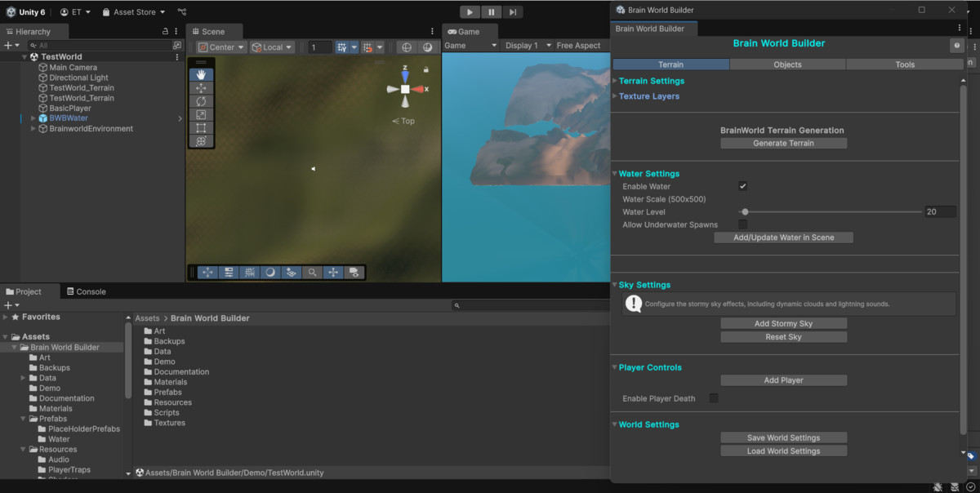Click the search magnifier icon in scene overlay
The image size is (980, 493).
[312, 273]
